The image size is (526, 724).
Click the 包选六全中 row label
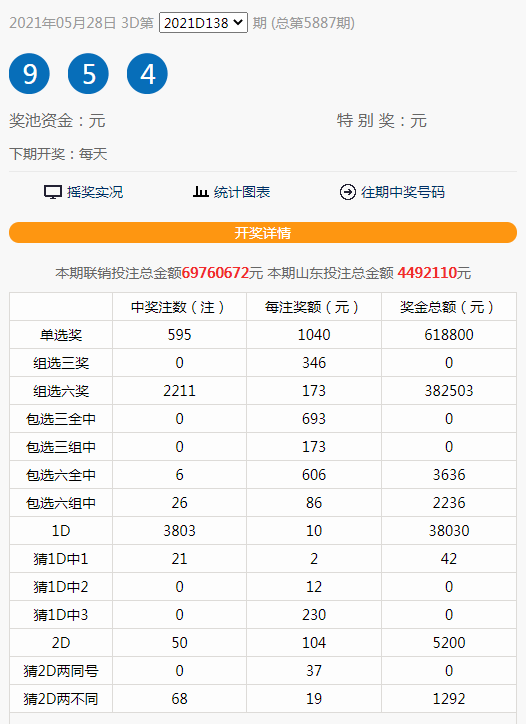coord(61,475)
